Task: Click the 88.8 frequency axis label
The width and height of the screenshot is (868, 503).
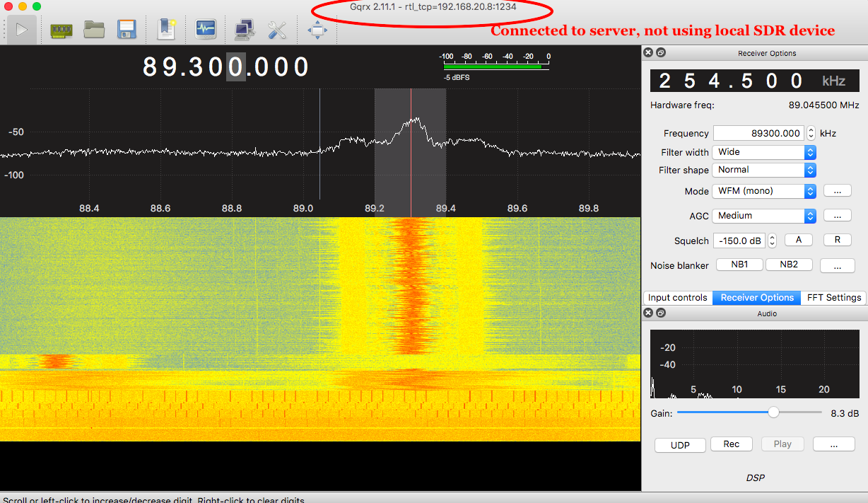Action: point(232,208)
